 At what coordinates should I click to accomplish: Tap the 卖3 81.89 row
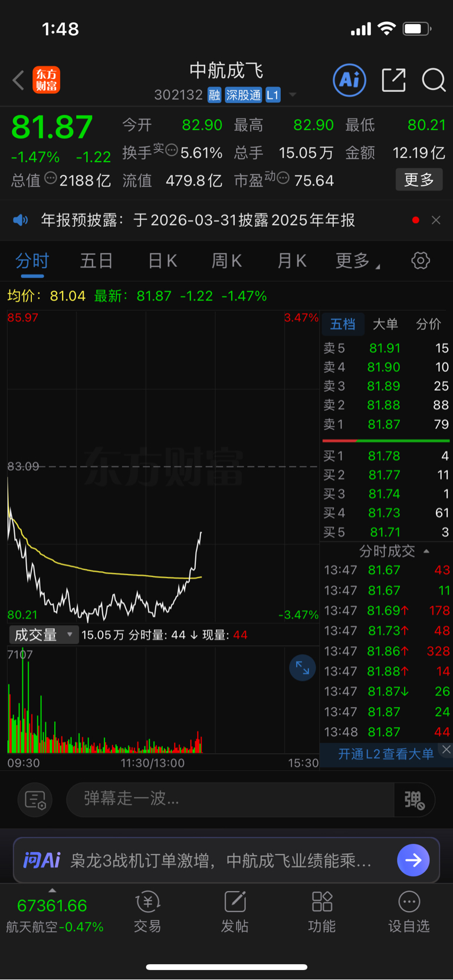coord(386,386)
